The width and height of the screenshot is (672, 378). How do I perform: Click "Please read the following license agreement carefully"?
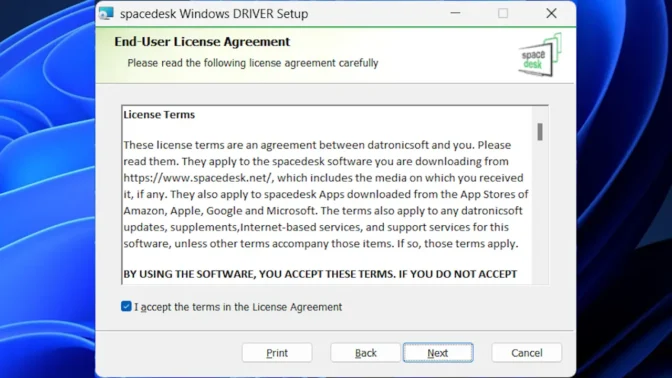[x=252, y=63]
